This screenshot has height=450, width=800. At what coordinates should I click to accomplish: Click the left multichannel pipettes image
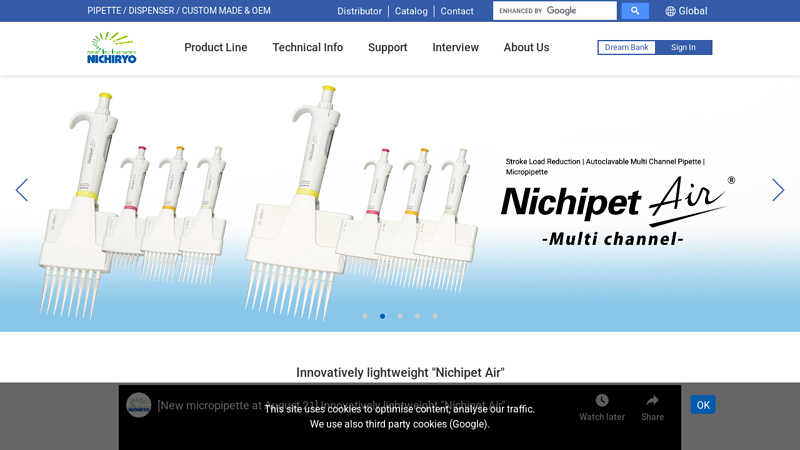132,204
